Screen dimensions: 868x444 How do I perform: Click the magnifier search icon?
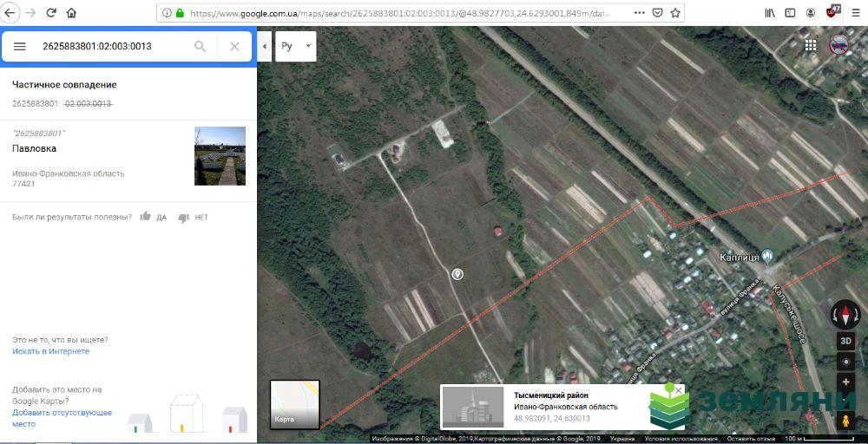click(x=201, y=47)
